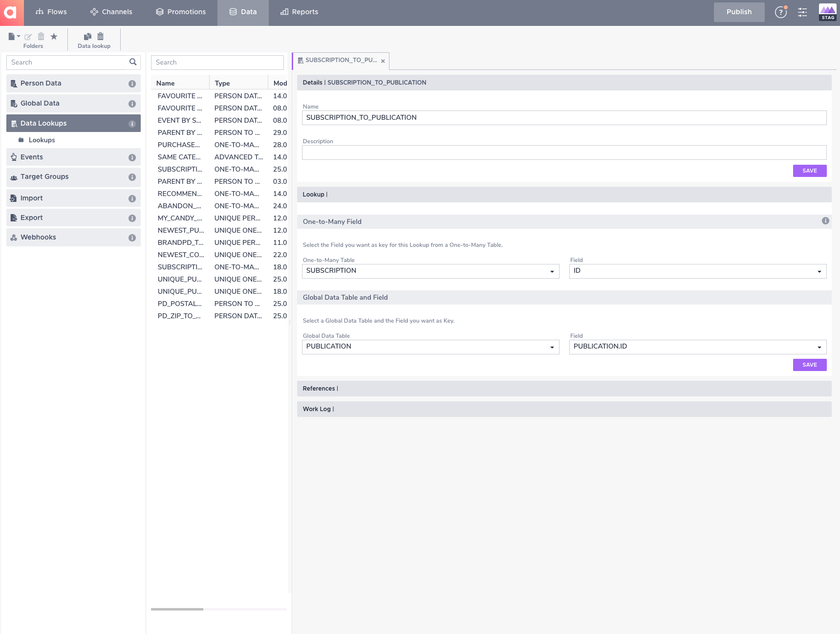Click the app logo in the top-left
The width and height of the screenshot is (840, 634).
pyautogui.click(x=12, y=13)
